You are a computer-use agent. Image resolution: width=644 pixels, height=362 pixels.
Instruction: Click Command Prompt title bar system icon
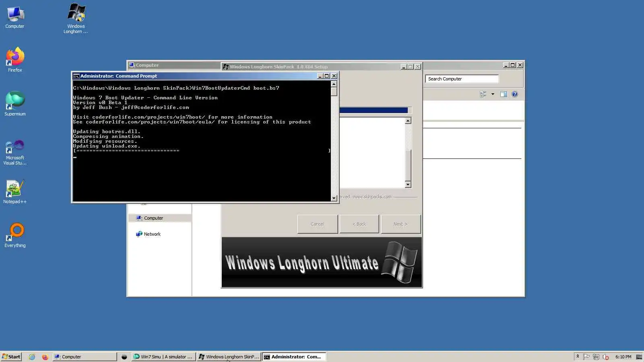tap(76, 76)
